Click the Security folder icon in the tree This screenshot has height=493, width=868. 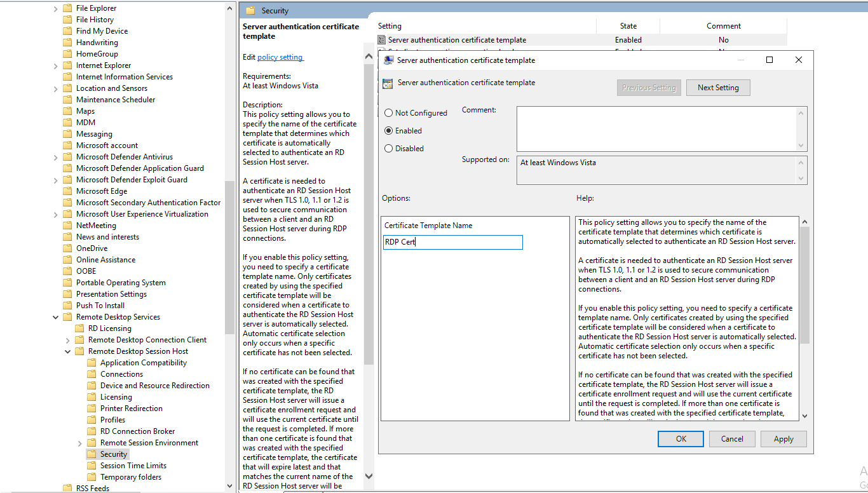coord(93,454)
